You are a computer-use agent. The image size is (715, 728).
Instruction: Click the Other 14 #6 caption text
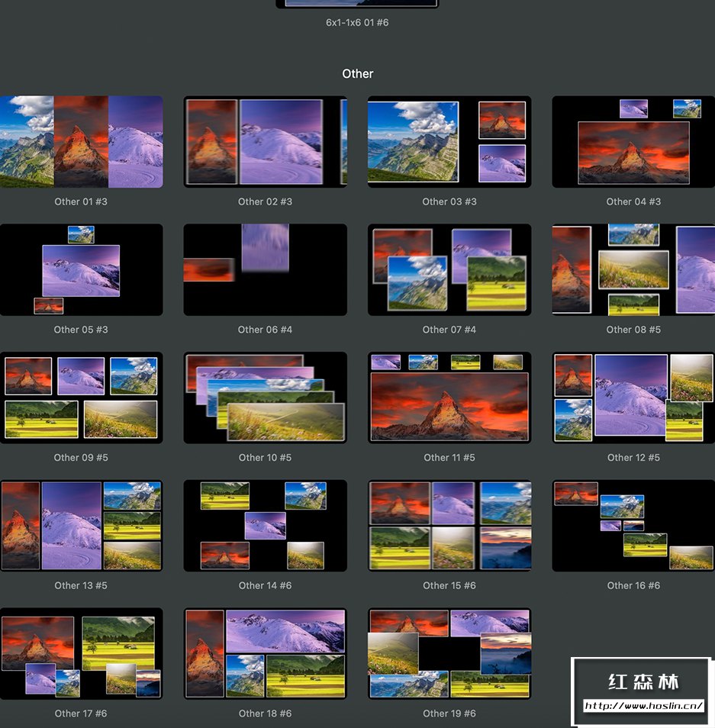click(265, 585)
